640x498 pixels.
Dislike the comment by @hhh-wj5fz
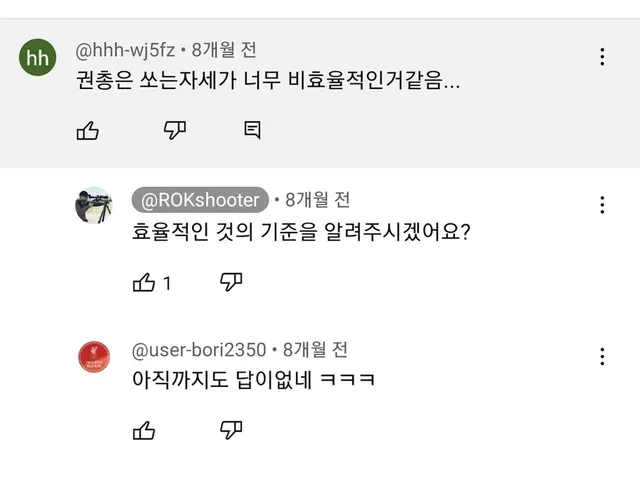pyautogui.click(x=175, y=130)
